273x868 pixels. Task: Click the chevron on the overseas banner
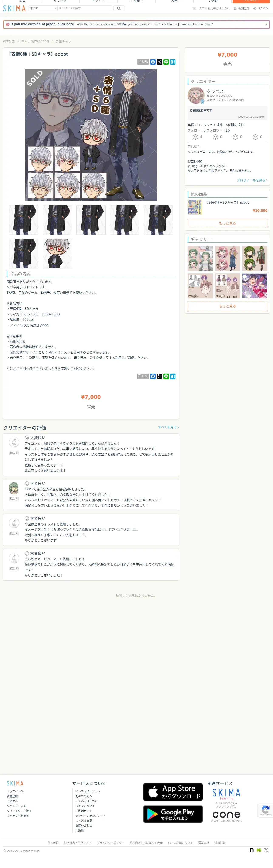pos(266,24)
